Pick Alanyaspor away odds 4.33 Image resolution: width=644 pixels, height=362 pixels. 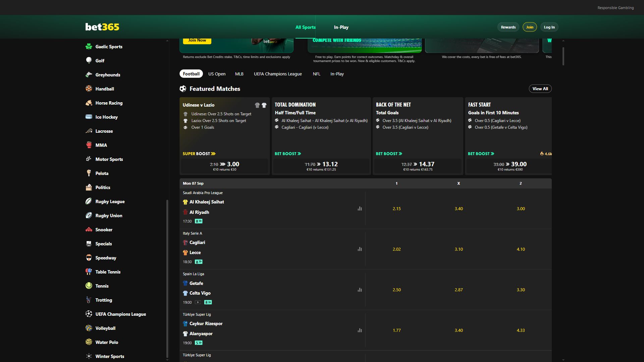point(521,330)
